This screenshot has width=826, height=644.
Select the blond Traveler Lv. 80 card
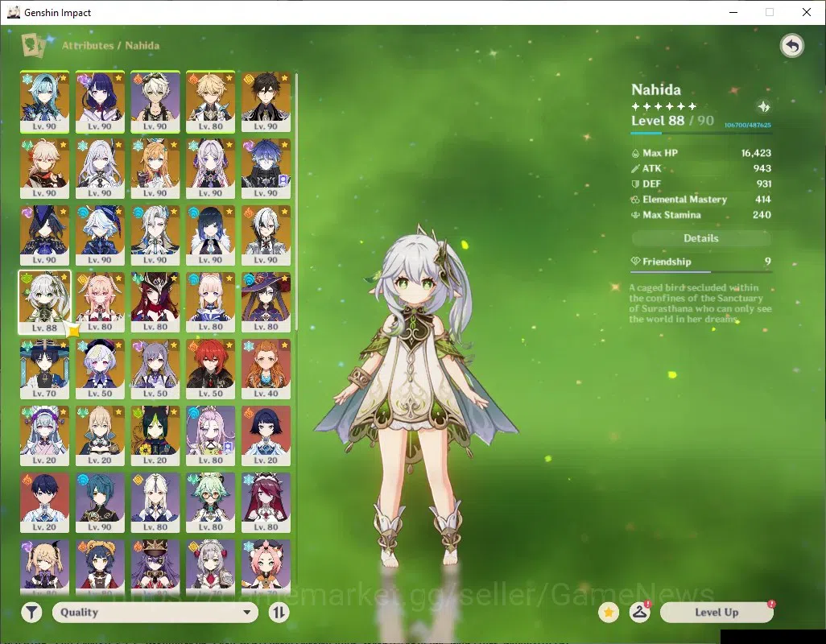point(211,101)
